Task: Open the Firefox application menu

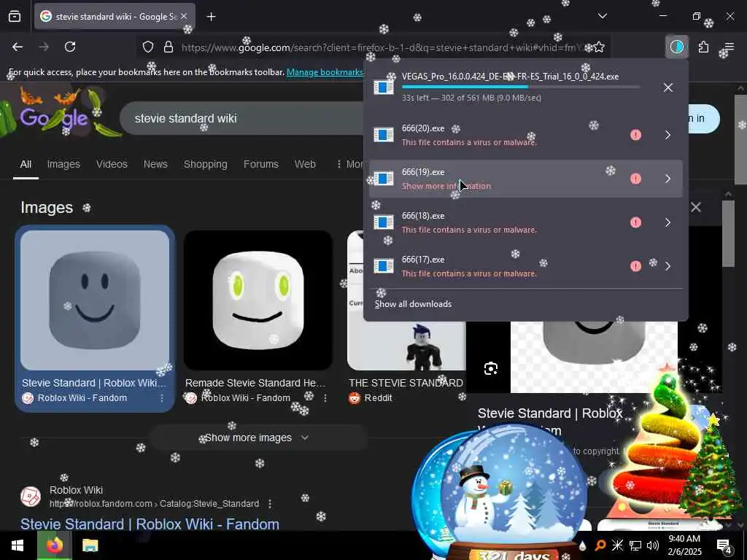Action: pos(729,47)
